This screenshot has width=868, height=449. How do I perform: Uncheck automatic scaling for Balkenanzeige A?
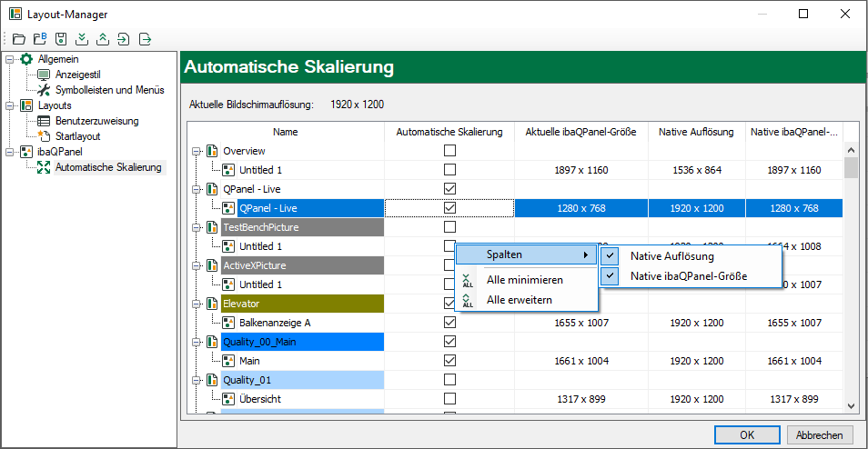pyautogui.click(x=449, y=323)
